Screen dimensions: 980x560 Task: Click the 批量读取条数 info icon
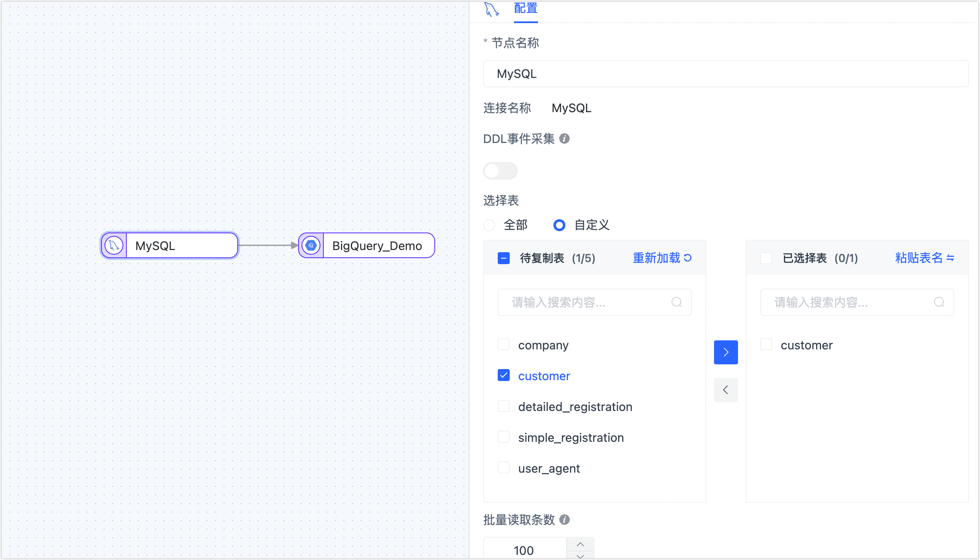(x=565, y=520)
